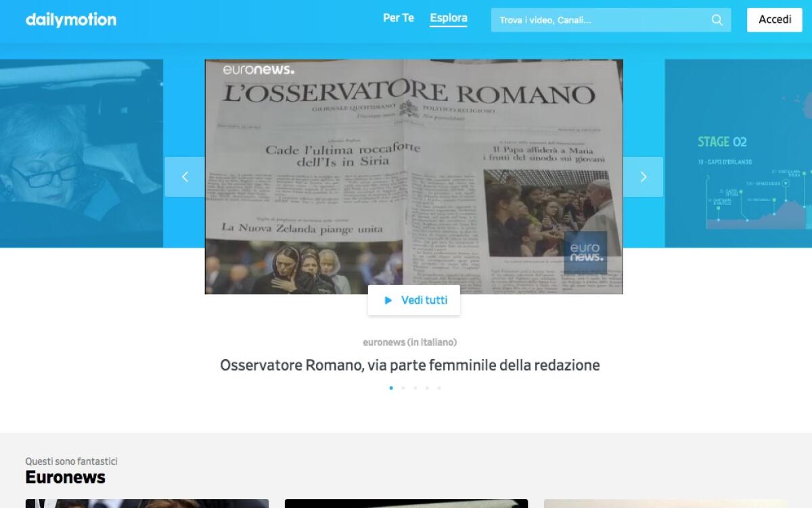
Task: Click the Accedi login button
Action: tap(774, 20)
